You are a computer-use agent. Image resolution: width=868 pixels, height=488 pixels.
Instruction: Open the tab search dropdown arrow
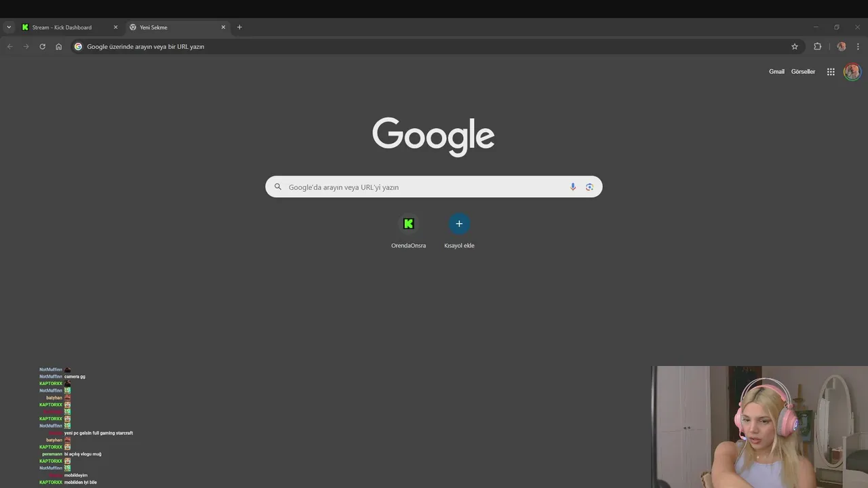pyautogui.click(x=9, y=27)
